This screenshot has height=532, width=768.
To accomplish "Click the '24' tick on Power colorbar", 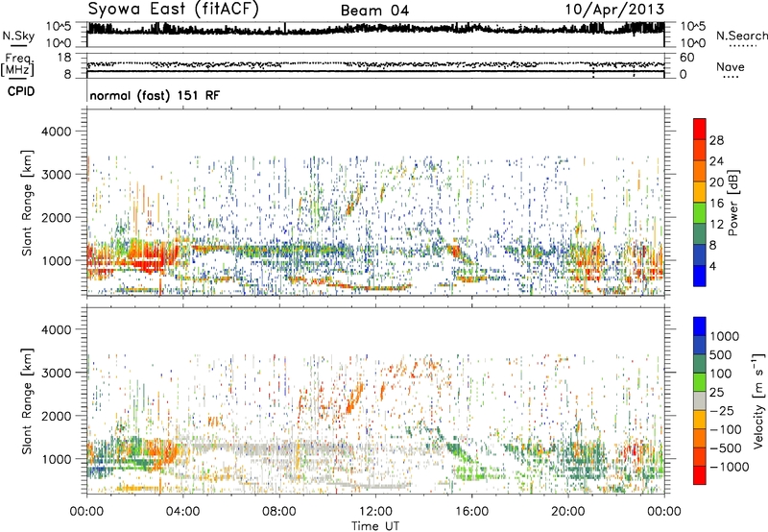I will coord(716,161).
